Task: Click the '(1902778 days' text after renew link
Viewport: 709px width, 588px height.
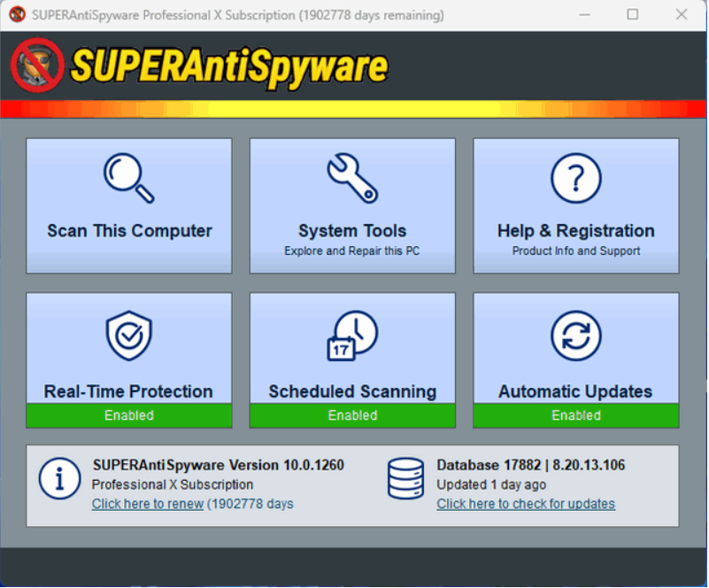Action: 250,504
